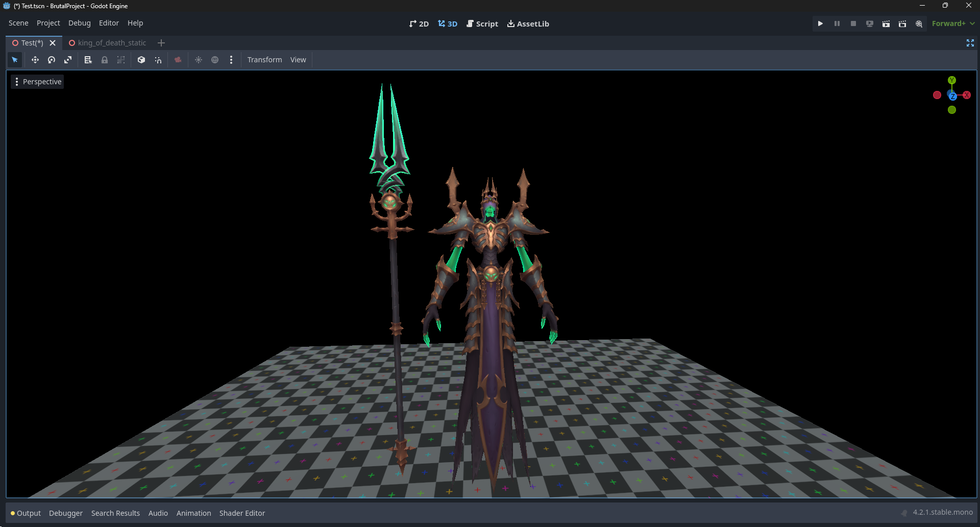
Task: Activate the Move Mode tool
Action: click(x=35, y=60)
